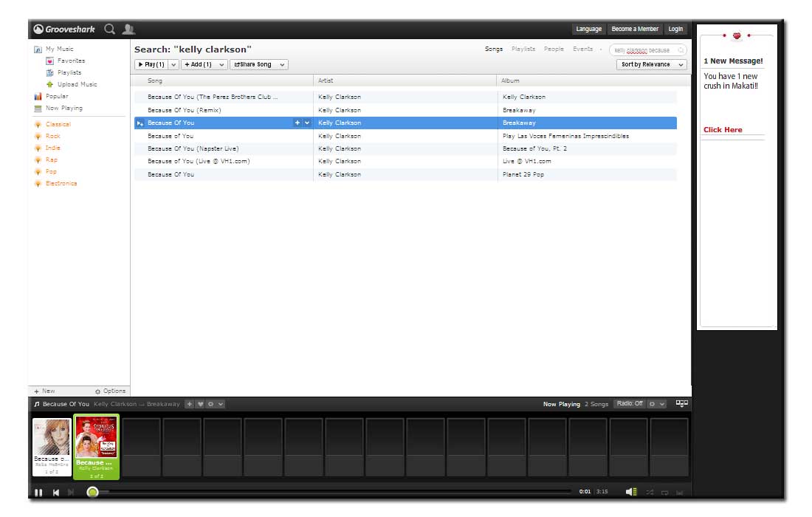
Task: Click Become a Member
Action: (x=635, y=29)
